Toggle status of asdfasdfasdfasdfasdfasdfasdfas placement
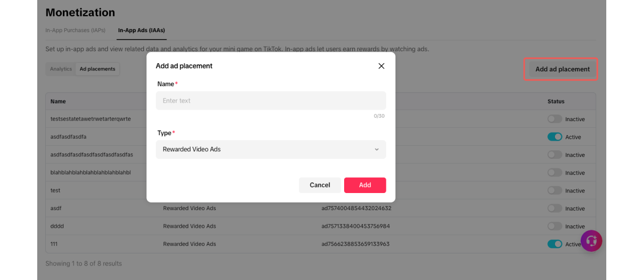Image resolution: width=644 pixels, height=280 pixels. coord(554,155)
